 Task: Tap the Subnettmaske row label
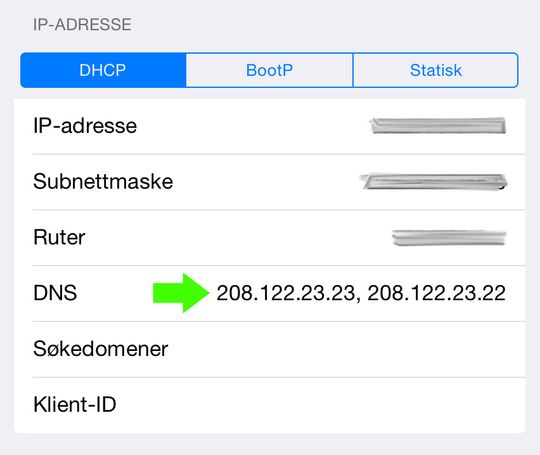[103, 182]
